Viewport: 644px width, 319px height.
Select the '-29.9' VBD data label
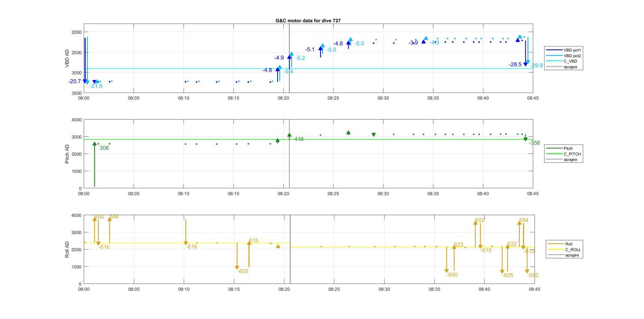tap(536, 66)
